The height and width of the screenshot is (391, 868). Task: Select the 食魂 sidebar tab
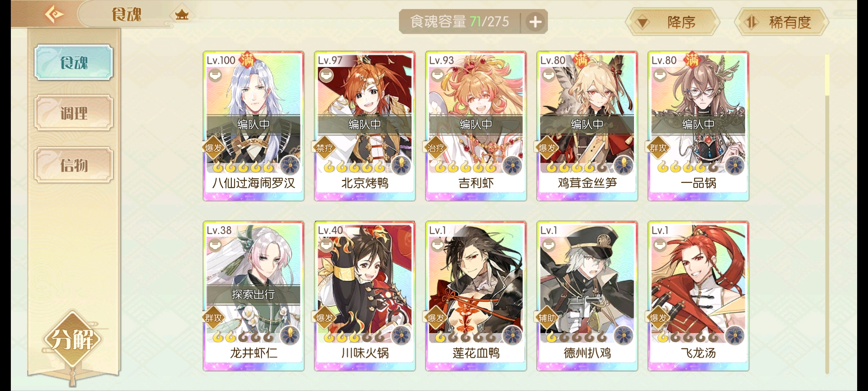click(74, 62)
